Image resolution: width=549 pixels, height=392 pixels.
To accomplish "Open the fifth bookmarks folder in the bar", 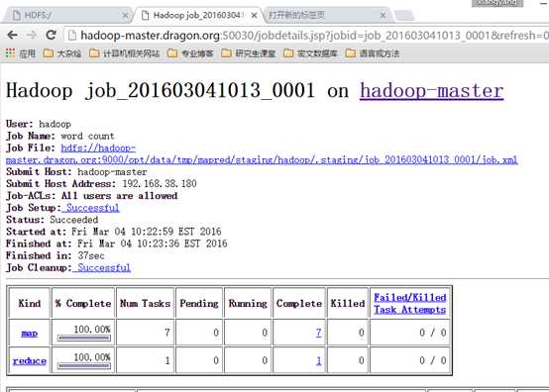I will [310, 53].
